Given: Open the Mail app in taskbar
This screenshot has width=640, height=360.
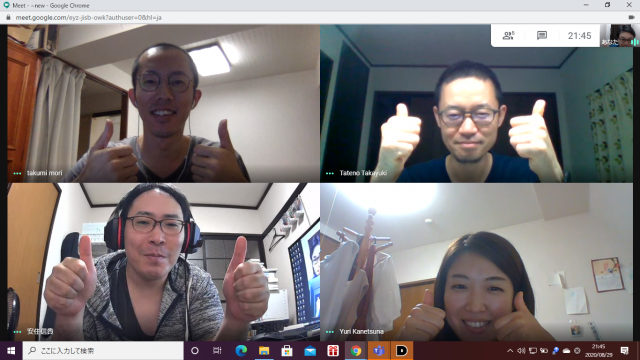Looking at the screenshot, I should click(310, 351).
